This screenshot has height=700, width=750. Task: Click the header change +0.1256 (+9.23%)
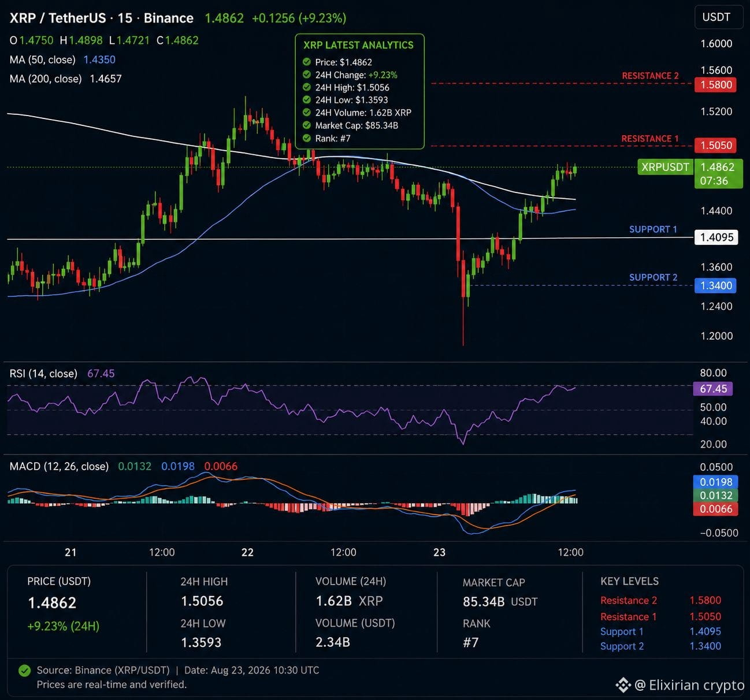299,18
